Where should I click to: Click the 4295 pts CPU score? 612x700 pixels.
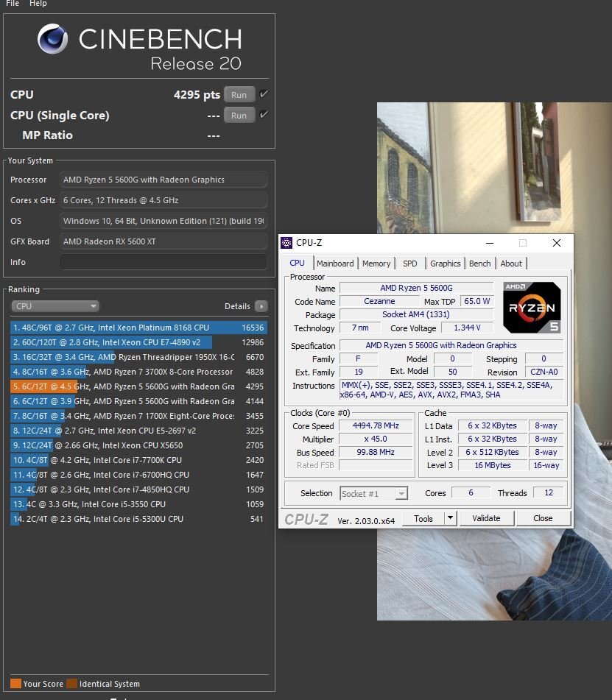197,95
